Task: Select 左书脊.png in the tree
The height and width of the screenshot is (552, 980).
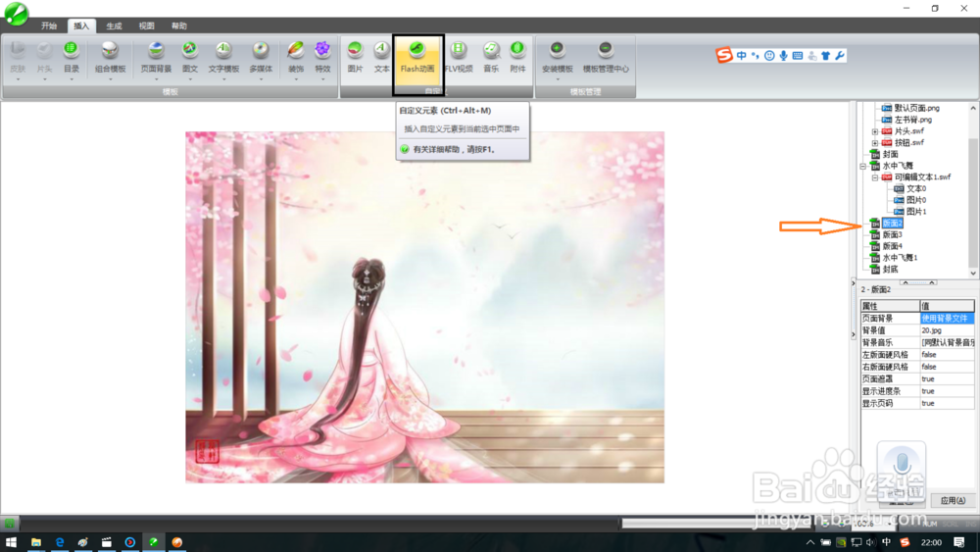Action: (x=913, y=120)
